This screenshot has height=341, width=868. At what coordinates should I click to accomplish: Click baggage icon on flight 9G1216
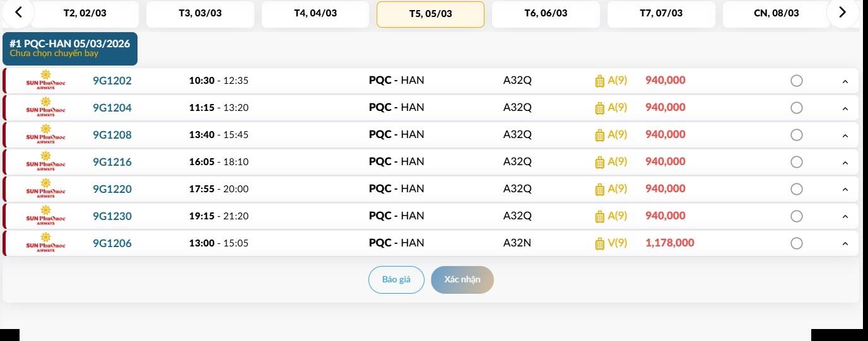point(600,163)
